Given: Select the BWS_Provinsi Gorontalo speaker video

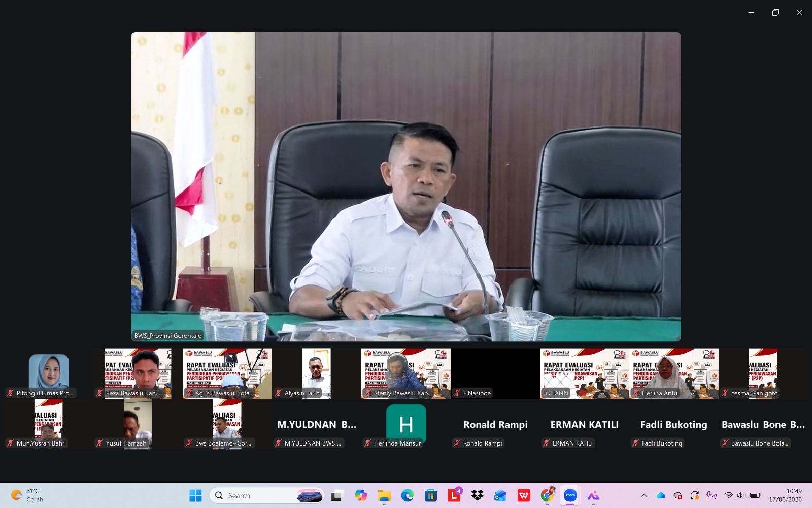Looking at the screenshot, I should click(405, 186).
